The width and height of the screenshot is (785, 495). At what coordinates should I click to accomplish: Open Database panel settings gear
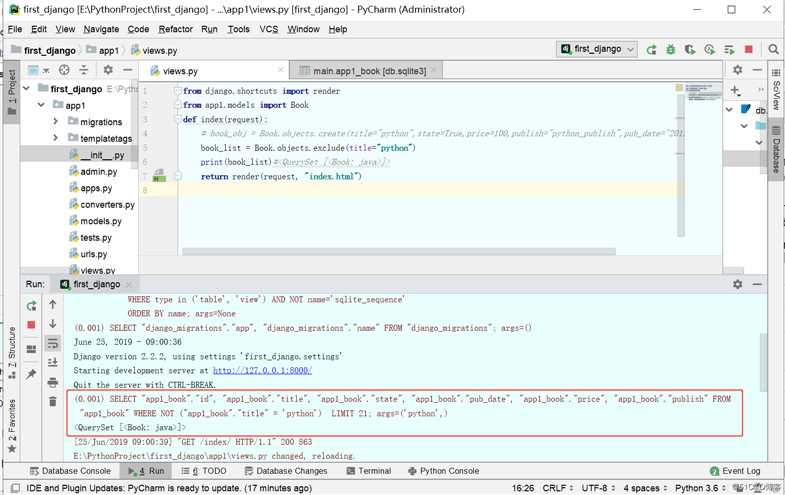(x=737, y=70)
